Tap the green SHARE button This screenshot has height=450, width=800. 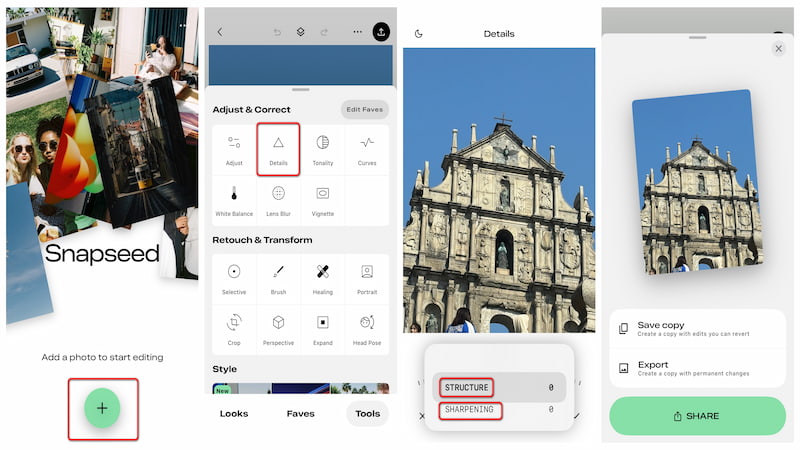click(697, 416)
